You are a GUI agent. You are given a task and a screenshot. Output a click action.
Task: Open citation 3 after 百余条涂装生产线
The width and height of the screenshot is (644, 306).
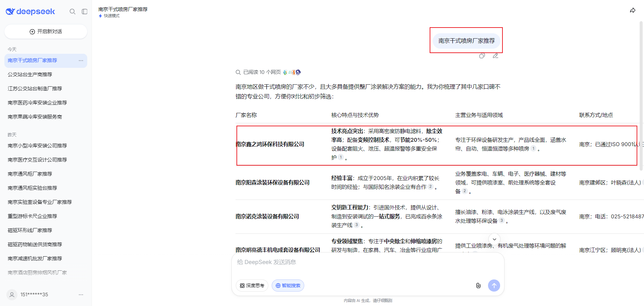(357, 225)
